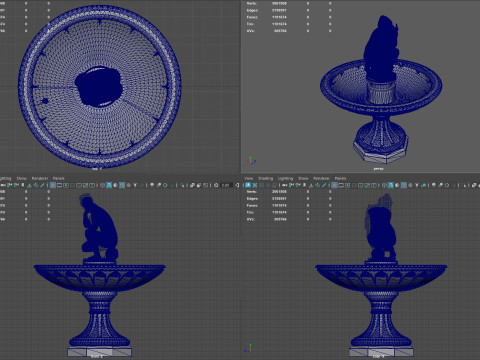This screenshot has width=480, height=360.
Task: Click Motion Blur icon in bottom-right panel
Action: click(440, 185)
